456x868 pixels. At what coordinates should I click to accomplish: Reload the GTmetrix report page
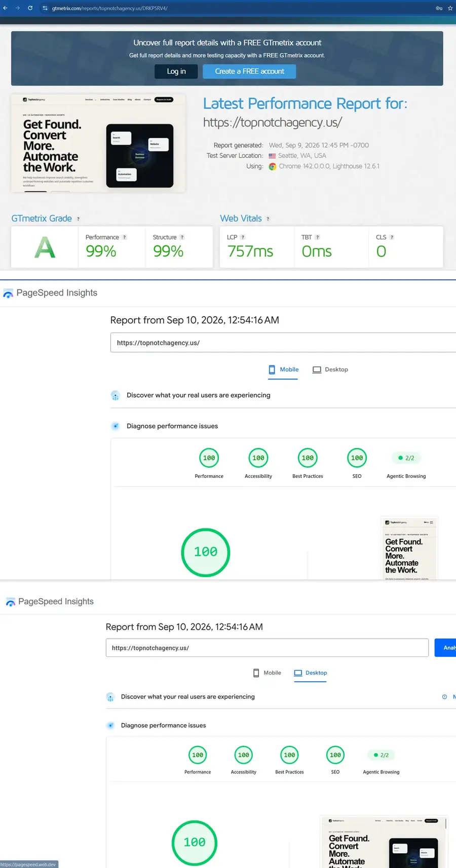(x=30, y=8)
